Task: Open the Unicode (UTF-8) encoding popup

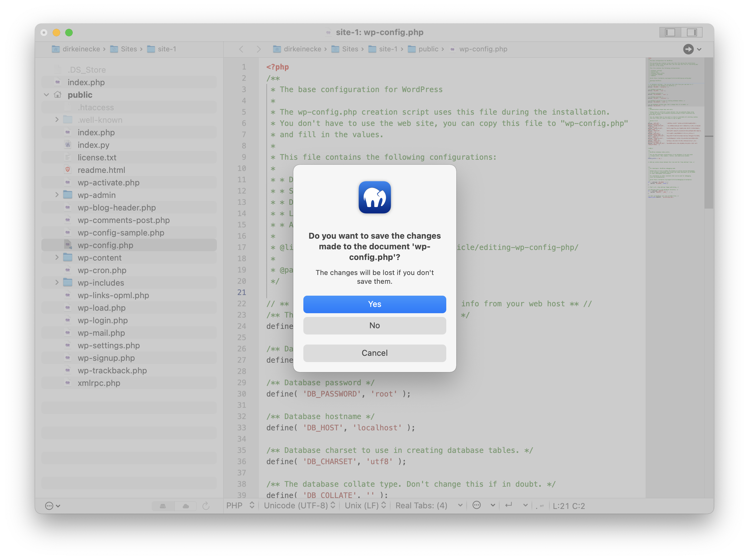Action: click(299, 506)
